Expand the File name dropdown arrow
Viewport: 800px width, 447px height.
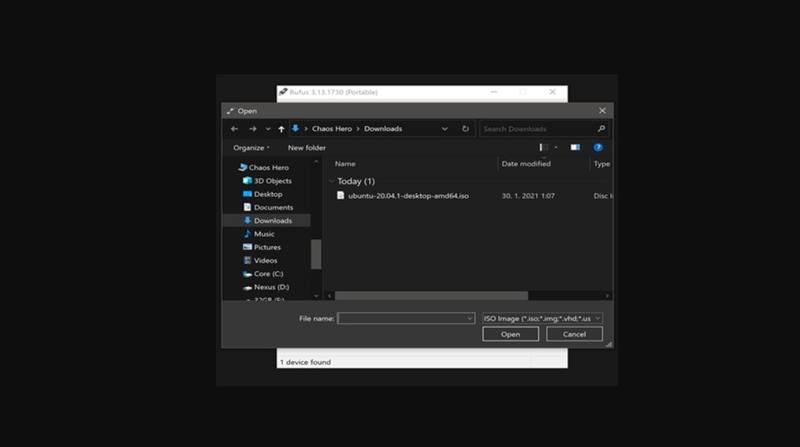click(470, 318)
